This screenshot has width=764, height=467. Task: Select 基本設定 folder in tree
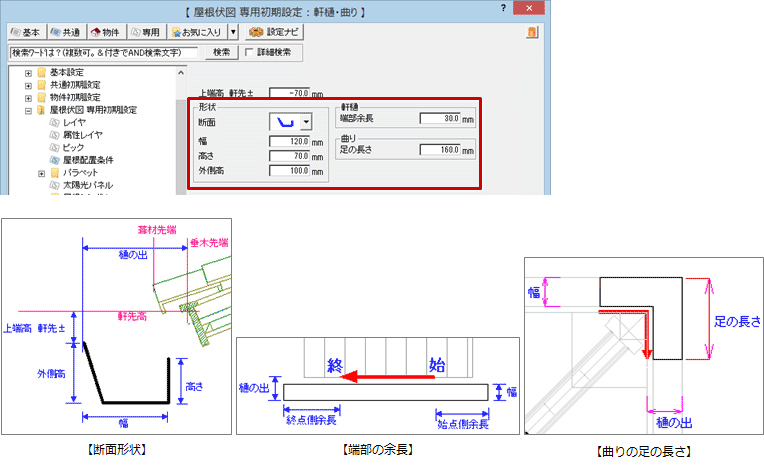tap(67, 73)
